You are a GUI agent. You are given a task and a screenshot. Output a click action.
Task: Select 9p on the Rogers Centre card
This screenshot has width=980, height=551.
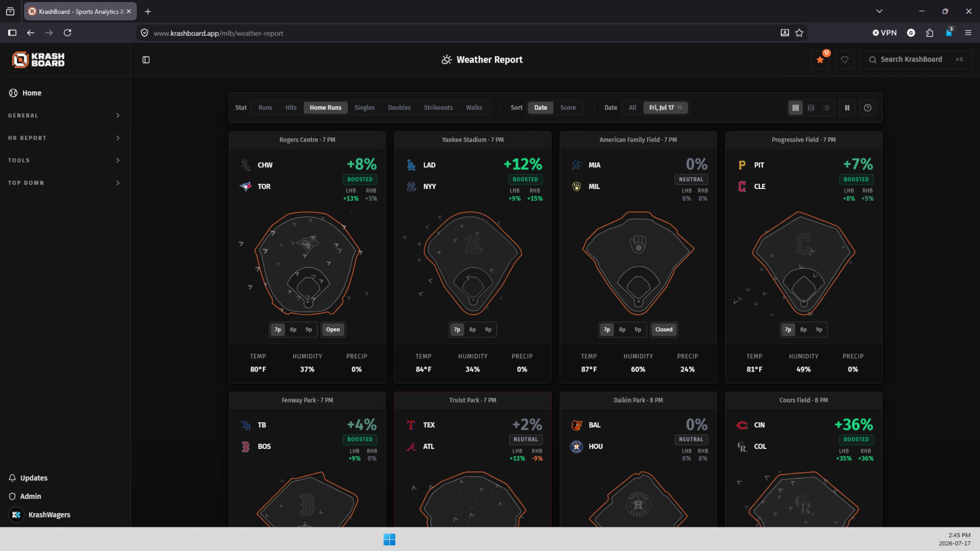(308, 330)
